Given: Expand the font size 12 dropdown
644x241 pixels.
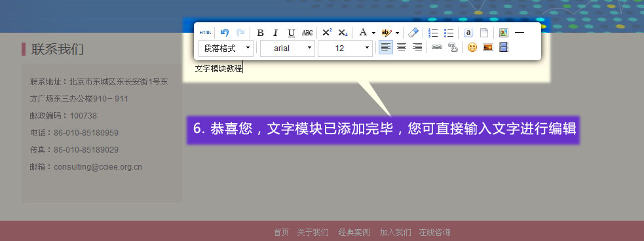Looking at the screenshot, I should [x=345, y=48].
